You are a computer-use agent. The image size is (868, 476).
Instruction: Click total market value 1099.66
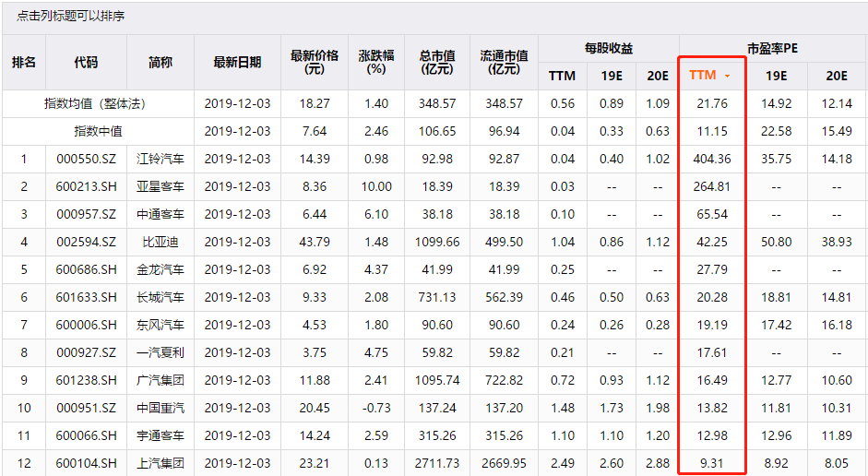437,242
